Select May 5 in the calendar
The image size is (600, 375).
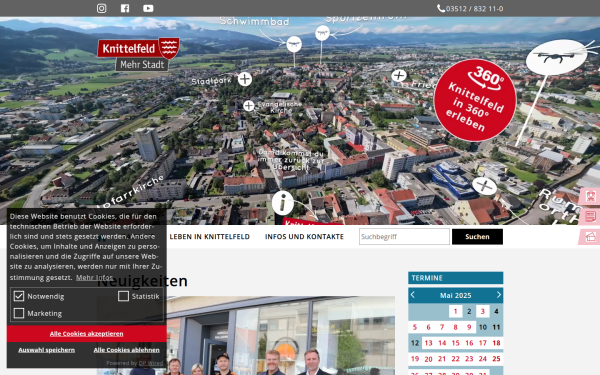pyautogui.click(x=415, y=327)
